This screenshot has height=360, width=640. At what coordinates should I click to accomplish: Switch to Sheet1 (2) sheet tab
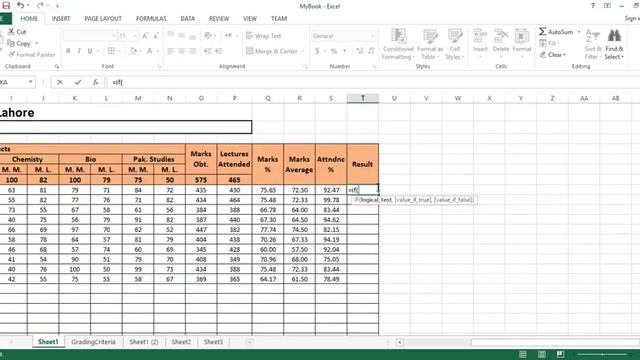click(x=144, y=342)
